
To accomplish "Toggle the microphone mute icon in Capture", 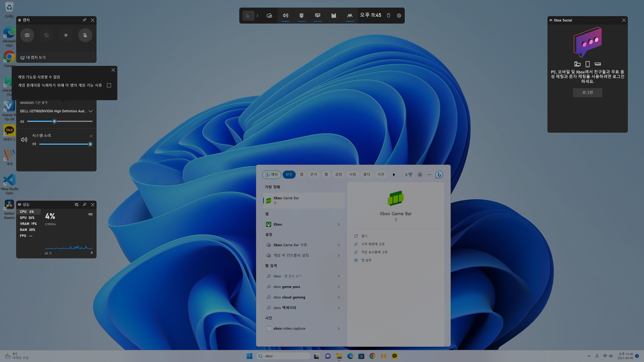I will (x=85, y=35).
